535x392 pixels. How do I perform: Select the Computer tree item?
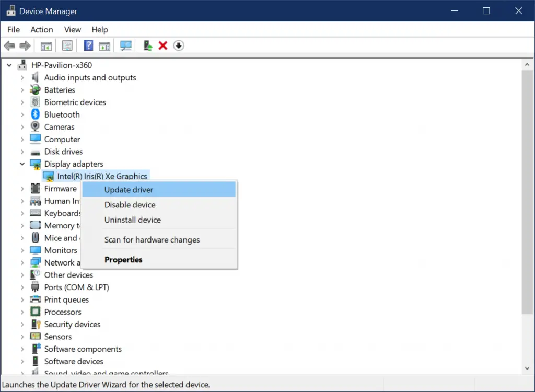[62, 140]
